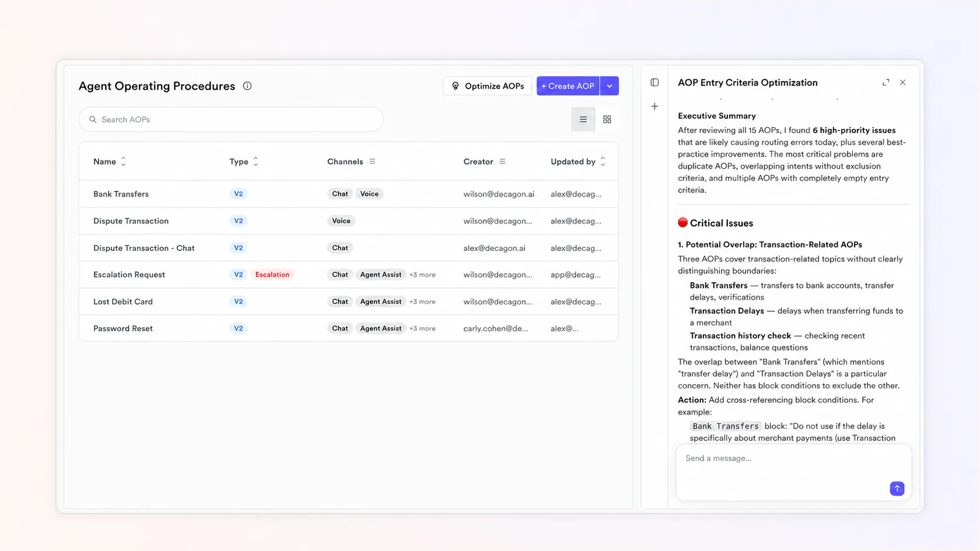Click the Voice tag on Bank Transfers row
Screen dimensions: 980x551
[369, 194]
